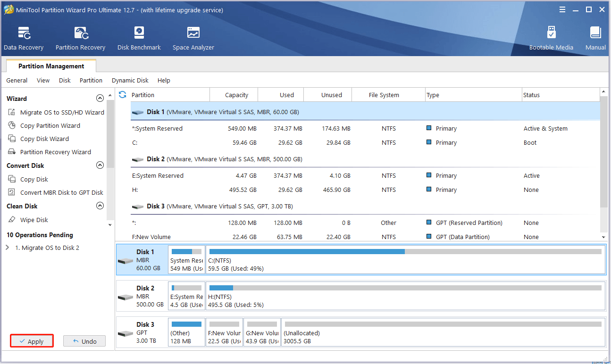Select the H: partition row in list
The width and height of the screenshot is (611, 364).
coord(365,190)
